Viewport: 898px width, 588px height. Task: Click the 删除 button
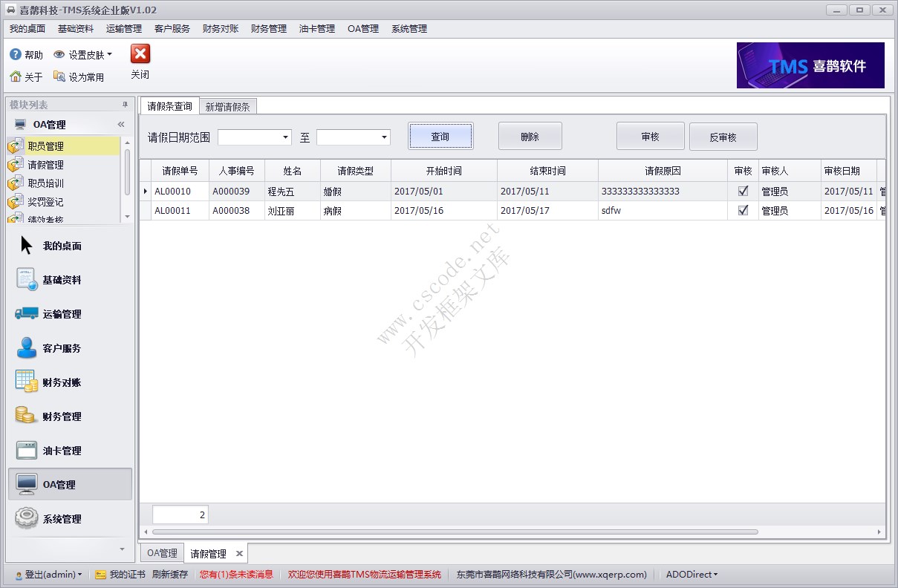coord(530,137)
